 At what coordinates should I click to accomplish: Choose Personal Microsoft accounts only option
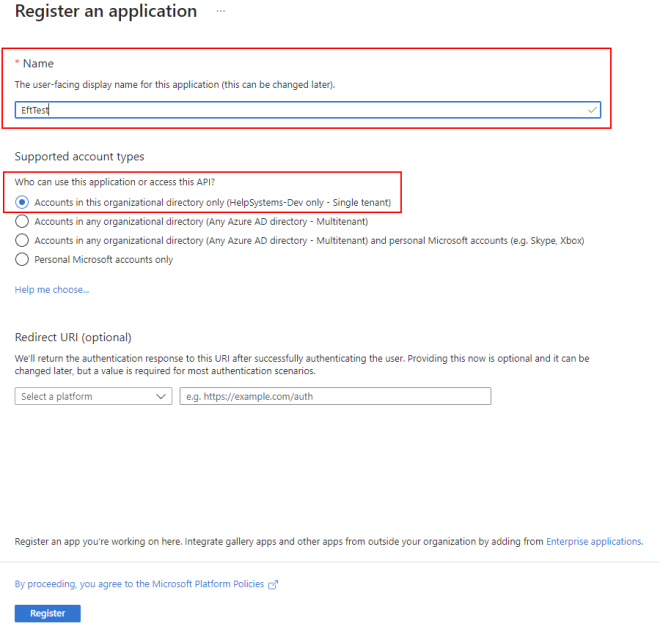point(22,259)
